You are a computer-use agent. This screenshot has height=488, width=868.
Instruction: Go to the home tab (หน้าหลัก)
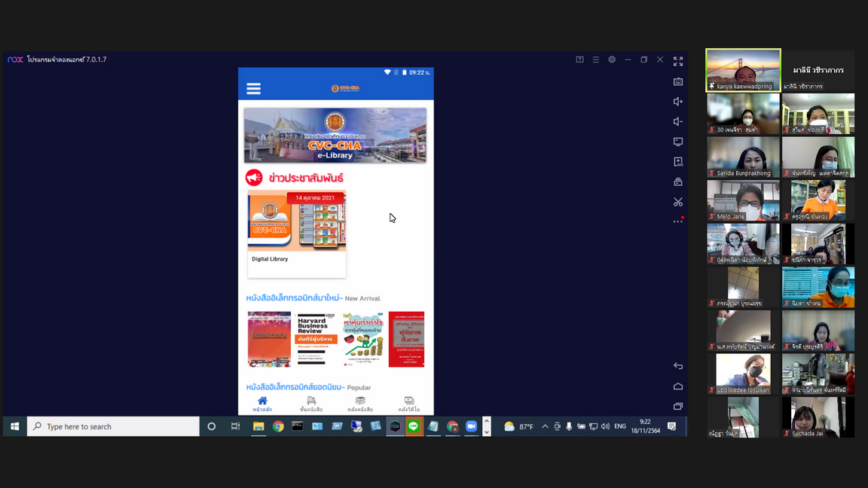262,404
